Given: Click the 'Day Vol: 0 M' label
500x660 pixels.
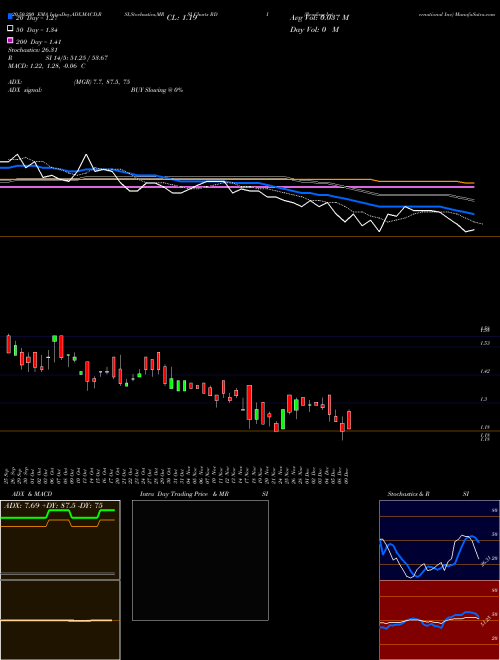Looking at the screenshot, I should [x=314, y=29].
